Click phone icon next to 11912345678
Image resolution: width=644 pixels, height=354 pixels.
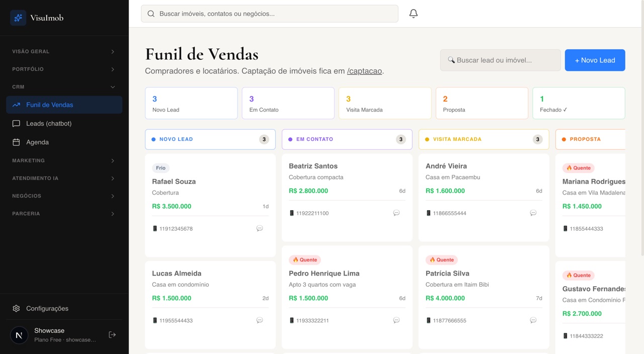point(155,229)
